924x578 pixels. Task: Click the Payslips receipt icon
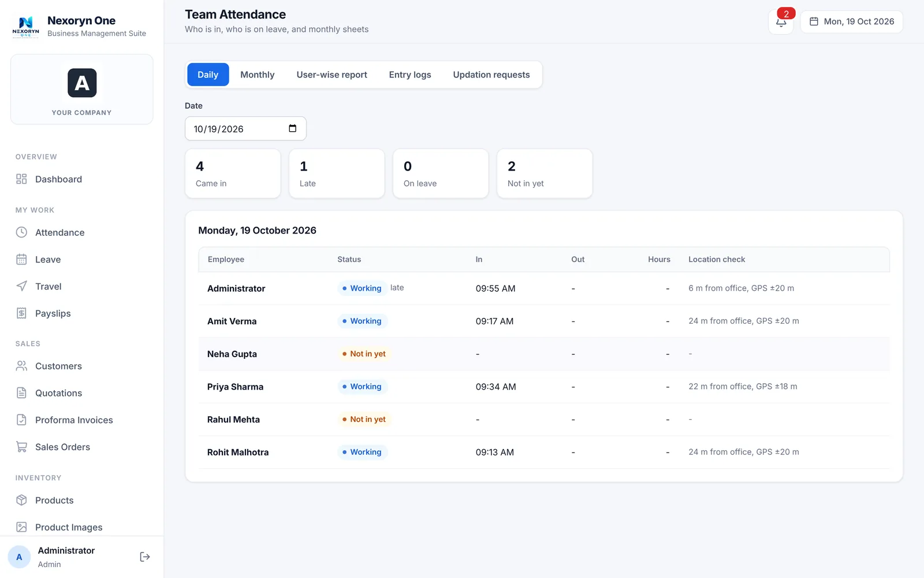tap(21, 313)
